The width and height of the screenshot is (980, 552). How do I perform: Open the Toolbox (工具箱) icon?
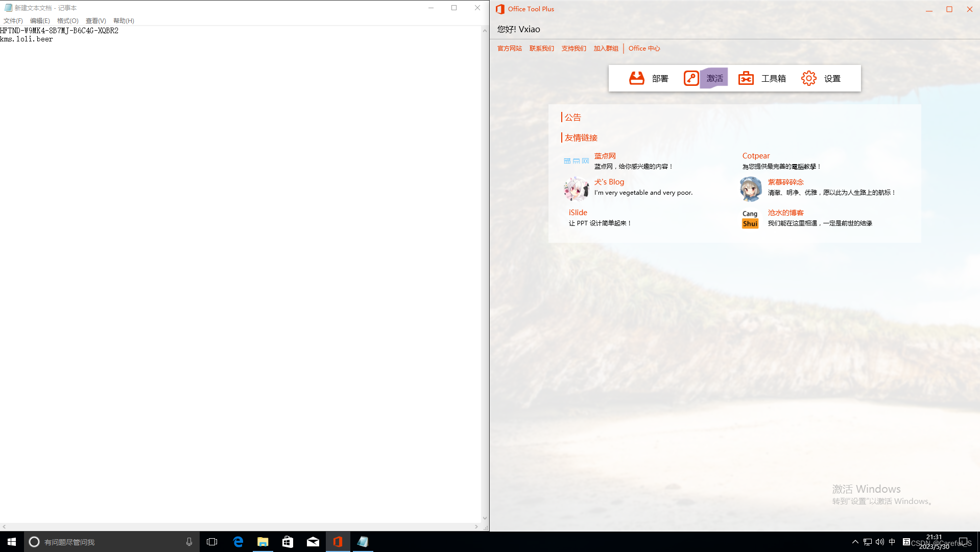746,78
